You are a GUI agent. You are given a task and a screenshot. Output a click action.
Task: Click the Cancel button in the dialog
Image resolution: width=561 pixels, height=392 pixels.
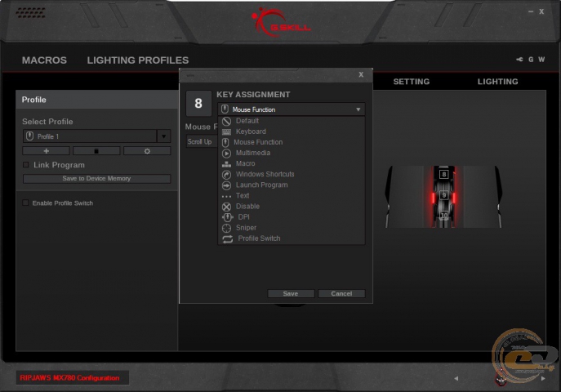pyautogui.click(x=341, y=294)
